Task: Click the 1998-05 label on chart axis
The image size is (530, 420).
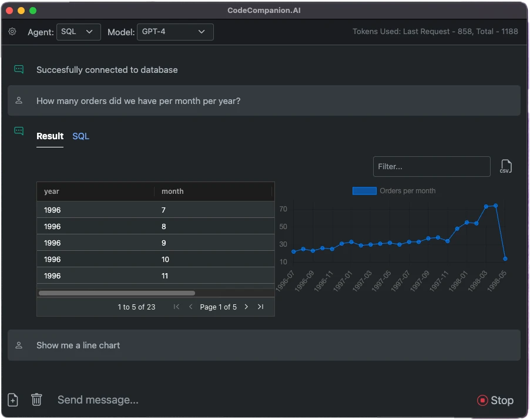Action: point(497,281)
